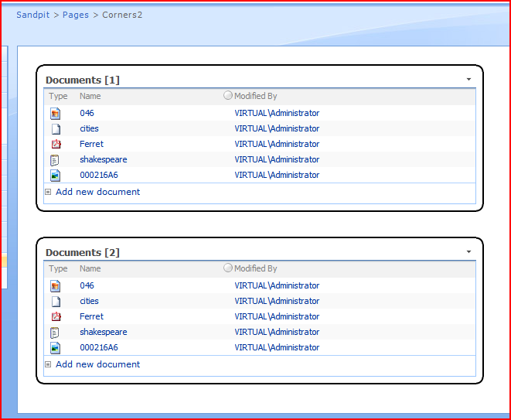The width and height of the screenshot is (511, 420).
Task: Sort Documents [1] by Modified By column
Action: 255,97
